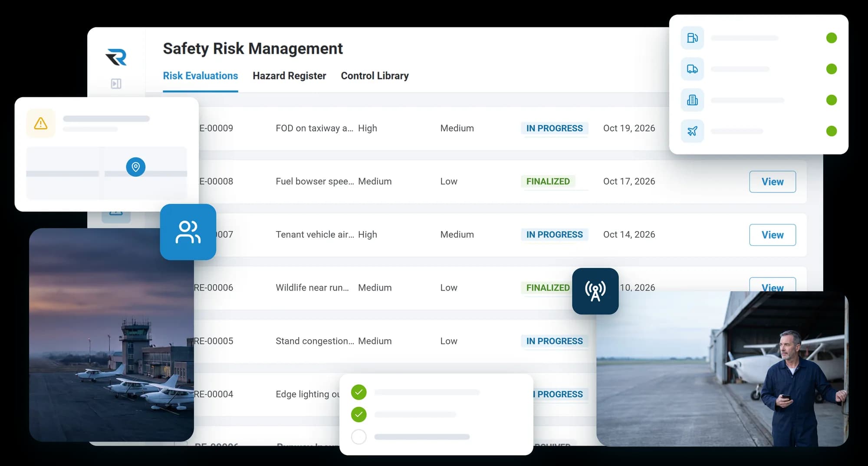Image resolution: width=868 pixels, height=466 pixels.
Task: Click FINALIZED badge on Wildlife row
Action: coord(547,288)
